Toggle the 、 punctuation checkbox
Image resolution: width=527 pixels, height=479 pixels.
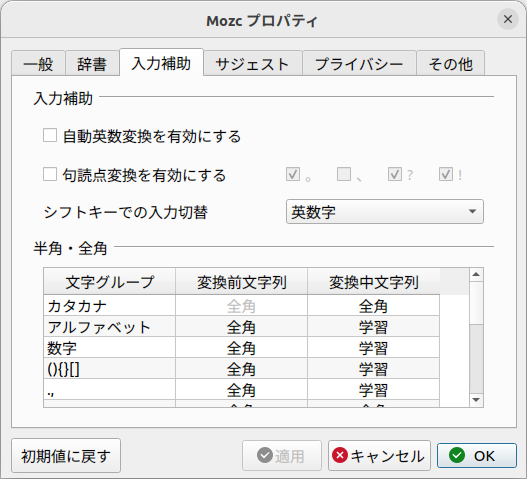tap(344, 174)
